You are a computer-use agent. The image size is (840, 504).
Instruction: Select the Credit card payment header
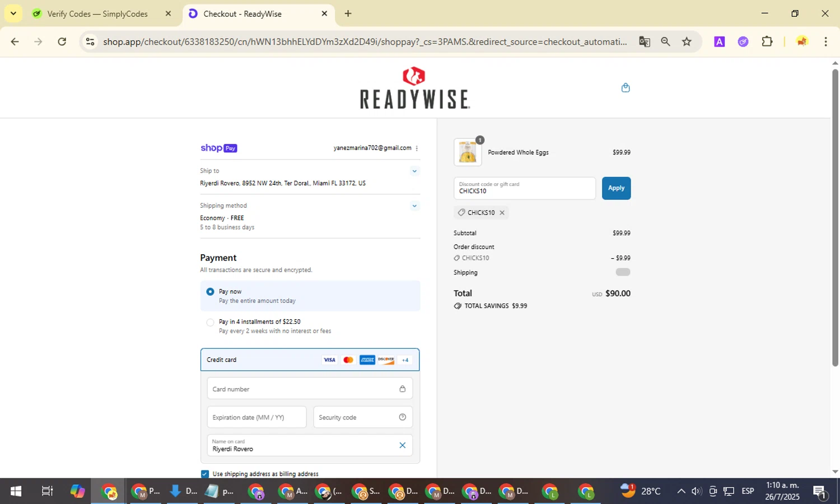point(310,360)
